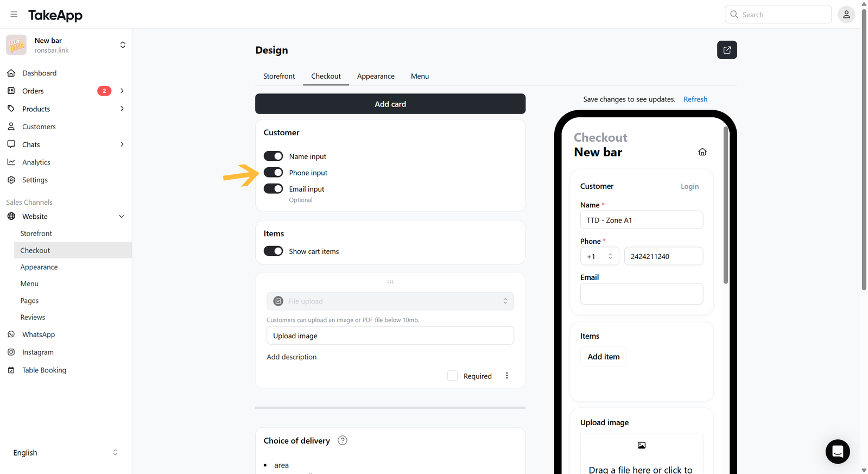Click the Instagram icon in sidebar
868x474 pixels.
coord(11,352)
